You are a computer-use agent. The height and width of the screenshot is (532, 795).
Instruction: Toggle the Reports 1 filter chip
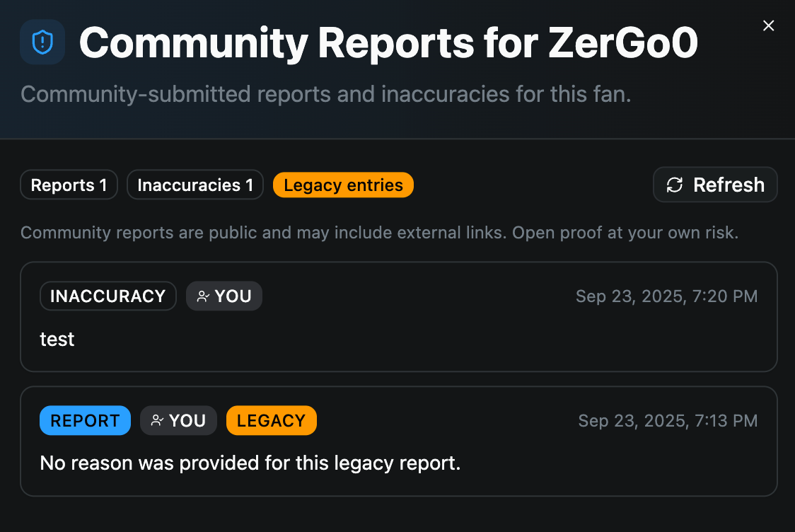[x=69, y=185]
